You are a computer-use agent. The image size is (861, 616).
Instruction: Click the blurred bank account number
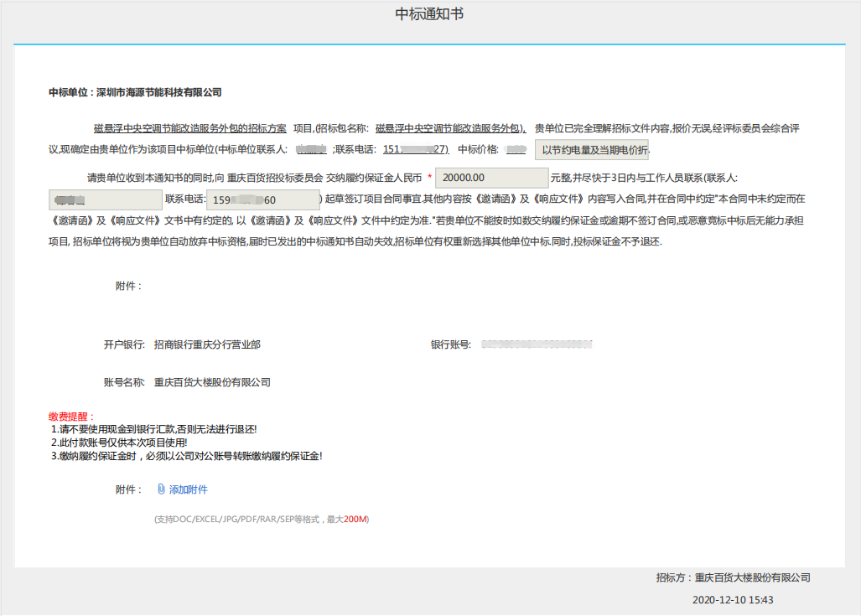[x=537, y=344]
